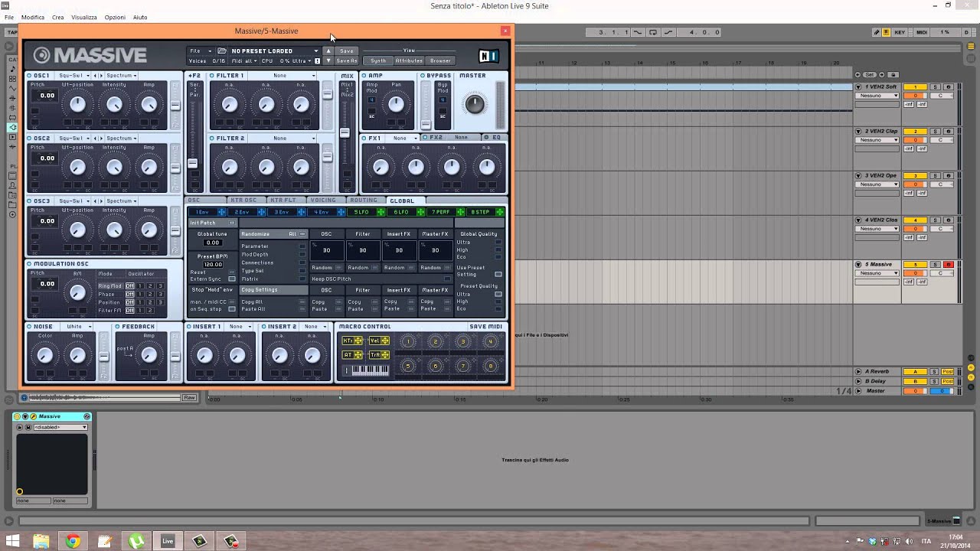Toggle the NOISE section on/off
The height and width of the screenshot is (551, 980).
pos(29,327)
